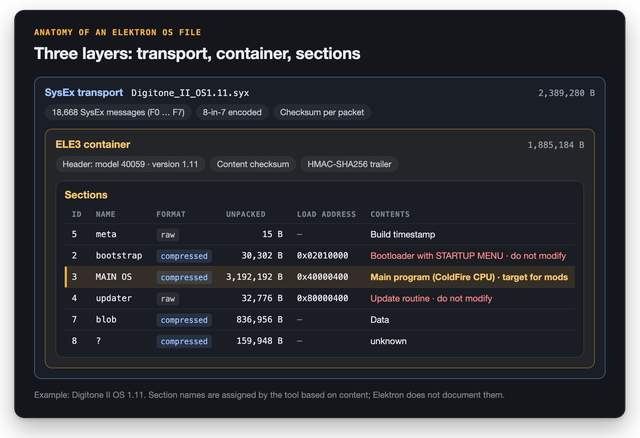Click the LOAD ADDRESS column header
Viewport: 640px width, 438px height.
point(327,214)
